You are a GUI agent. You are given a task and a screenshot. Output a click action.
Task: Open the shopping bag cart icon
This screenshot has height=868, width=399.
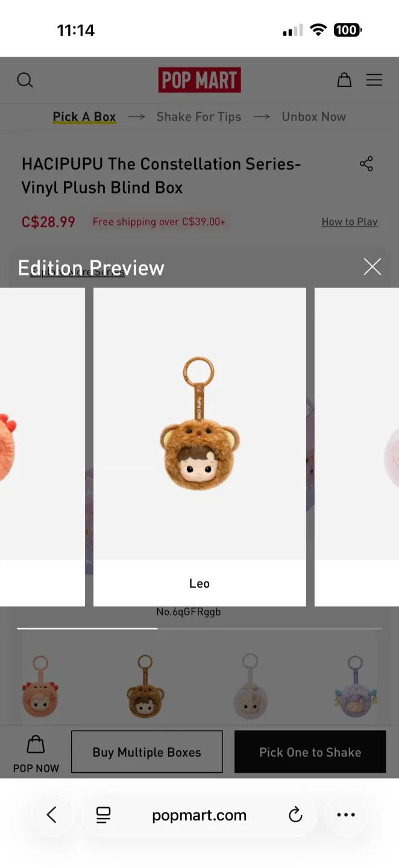pos(344,80)
